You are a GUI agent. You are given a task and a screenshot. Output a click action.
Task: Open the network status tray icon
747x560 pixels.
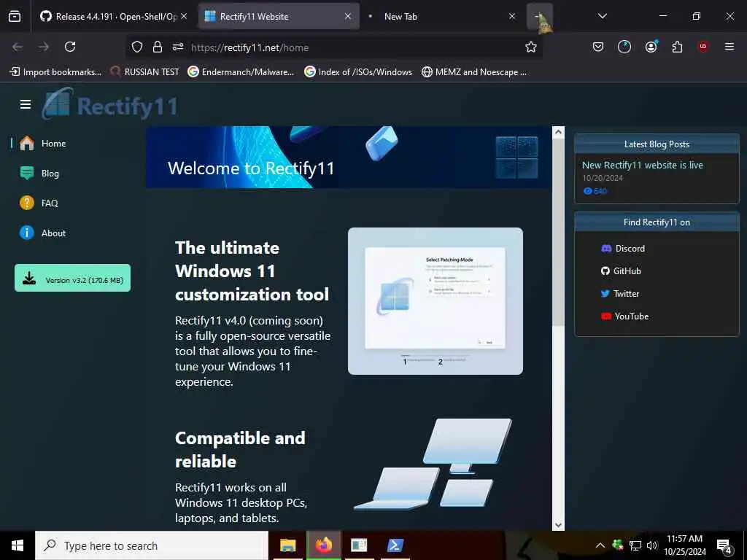pyautogui.click(x=635, y=545)
